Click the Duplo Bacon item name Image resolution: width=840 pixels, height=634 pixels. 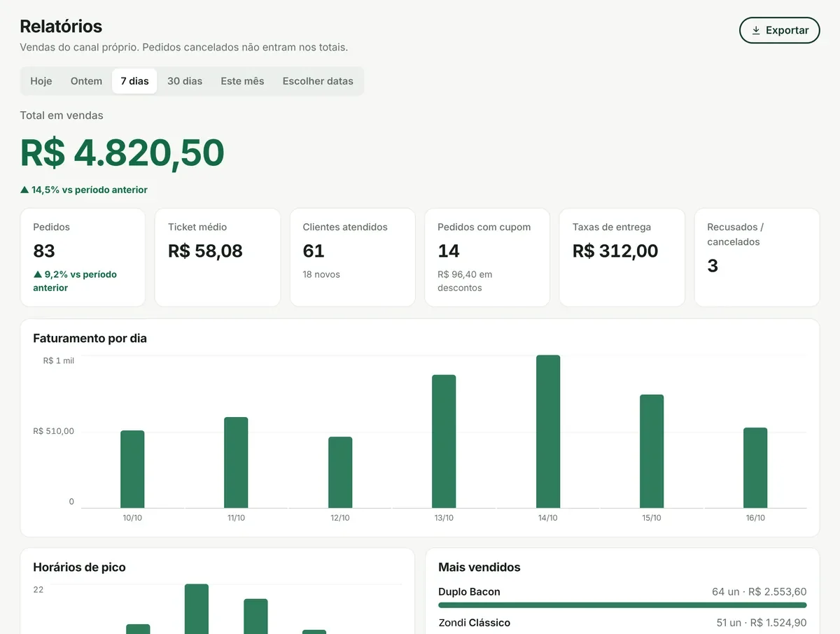[x=469, y=591]
